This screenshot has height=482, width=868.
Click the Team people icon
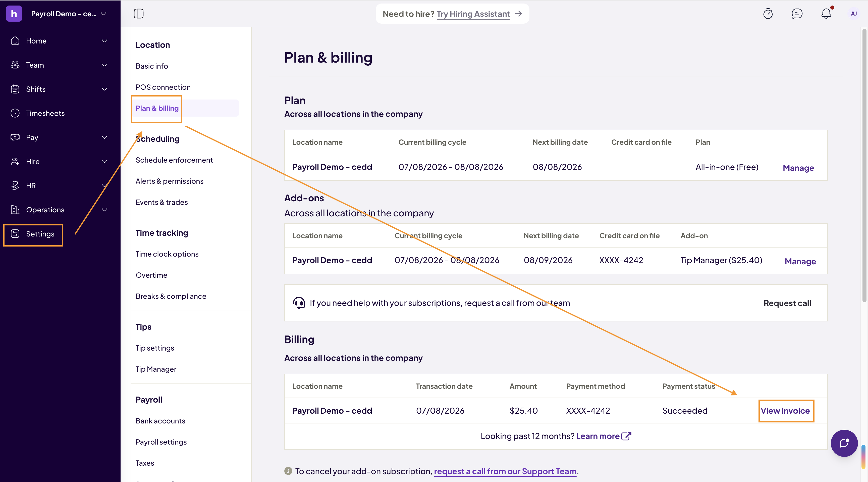pos(15,65)
